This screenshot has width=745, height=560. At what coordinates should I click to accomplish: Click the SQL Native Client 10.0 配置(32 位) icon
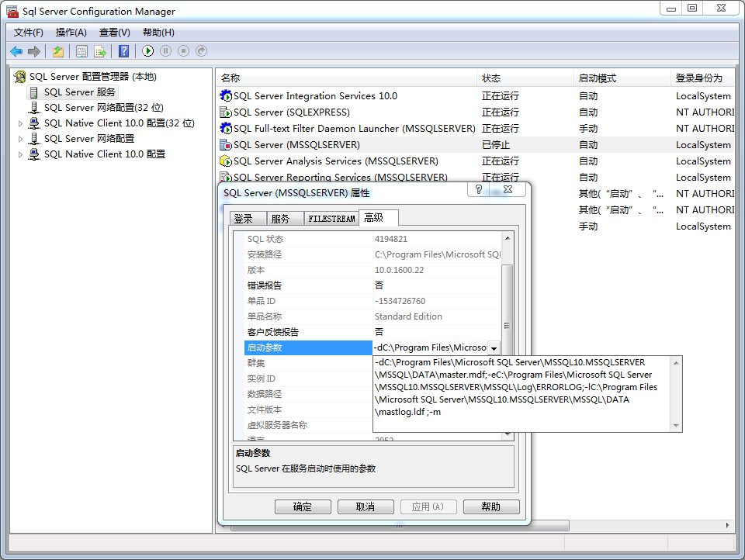tap(34, 123)
